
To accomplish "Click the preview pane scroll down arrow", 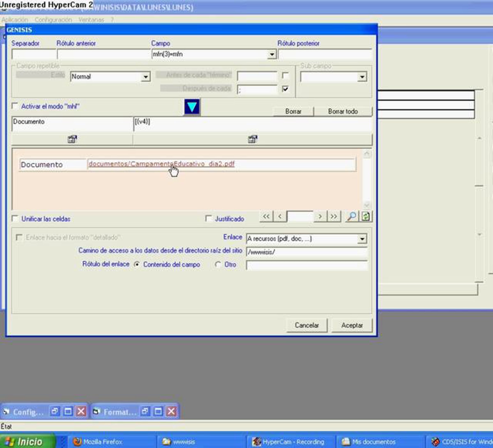I will click(367, 205).
